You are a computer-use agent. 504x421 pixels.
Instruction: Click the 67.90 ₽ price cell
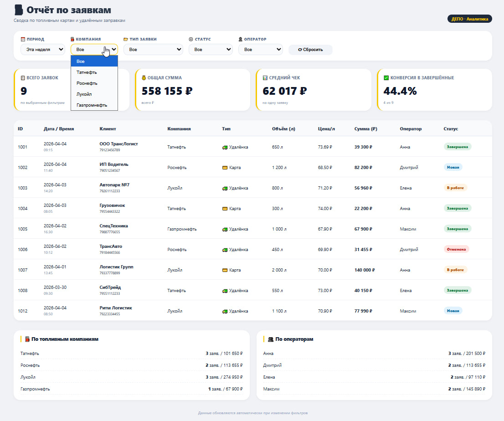coord(325,229)
